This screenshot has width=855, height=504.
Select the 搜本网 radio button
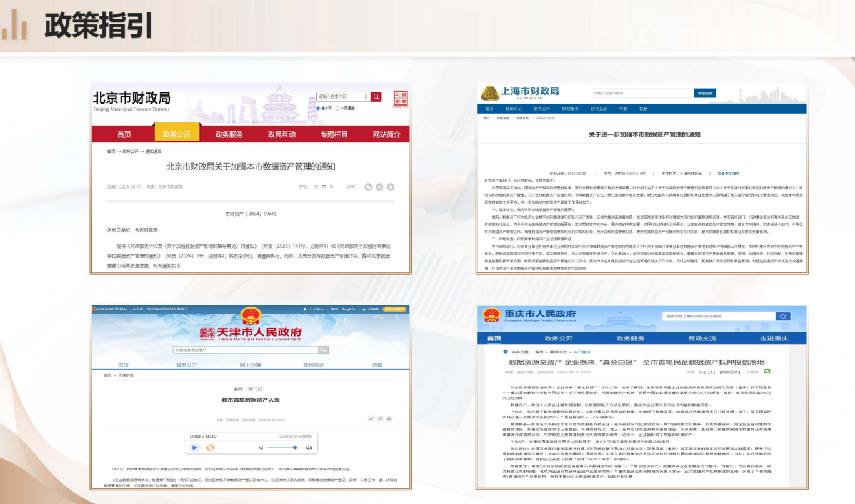point(319,108)
